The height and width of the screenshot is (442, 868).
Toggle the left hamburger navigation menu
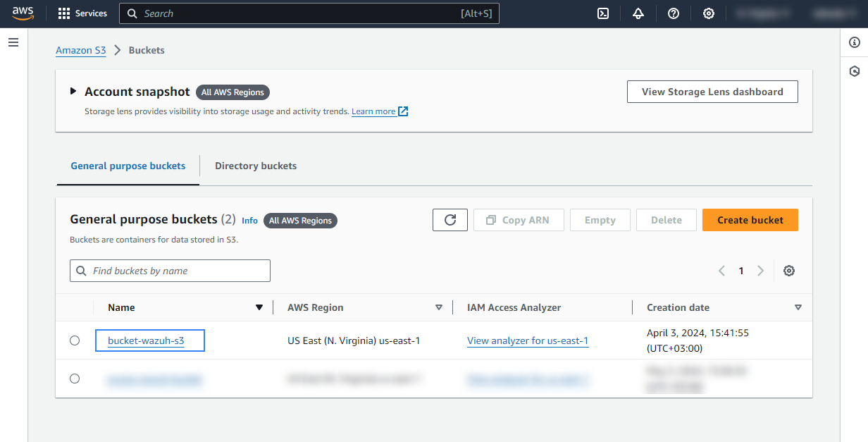tap(13, 42)
